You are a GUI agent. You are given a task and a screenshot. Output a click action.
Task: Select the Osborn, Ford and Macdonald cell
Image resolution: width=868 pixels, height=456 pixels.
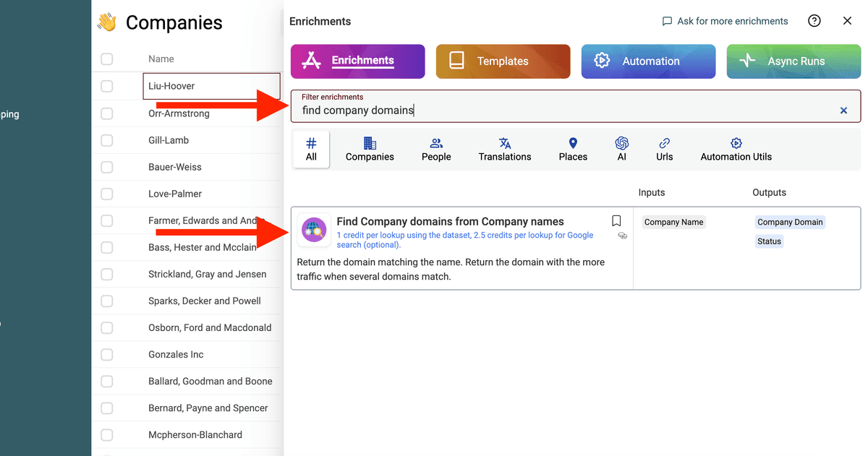coord(211,327)
